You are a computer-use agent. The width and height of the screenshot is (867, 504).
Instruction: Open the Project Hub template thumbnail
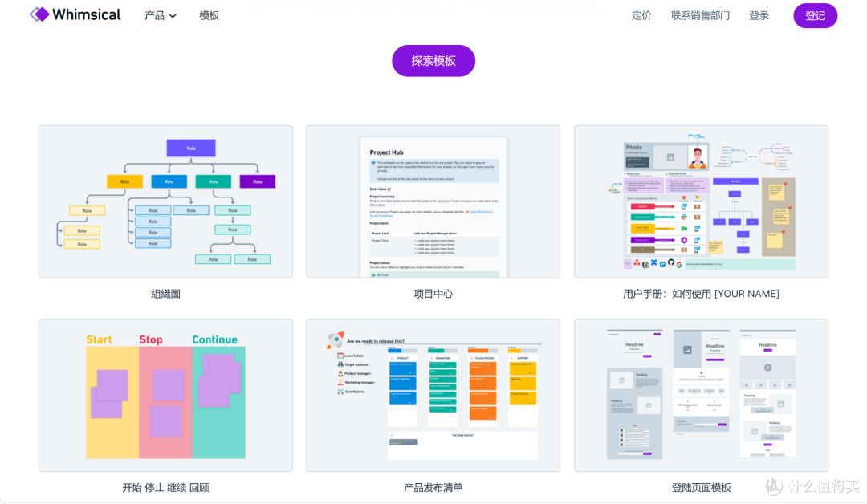(x=433, y=201)
